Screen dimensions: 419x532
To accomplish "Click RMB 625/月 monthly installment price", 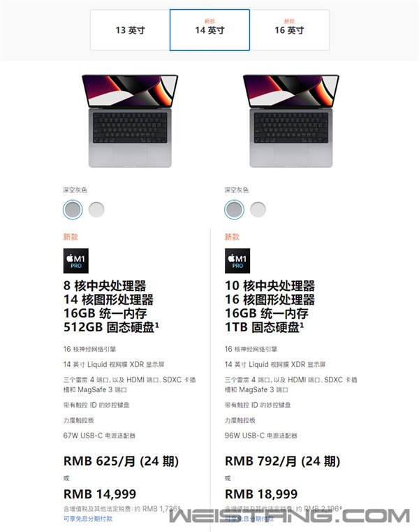I will (121, 461).
